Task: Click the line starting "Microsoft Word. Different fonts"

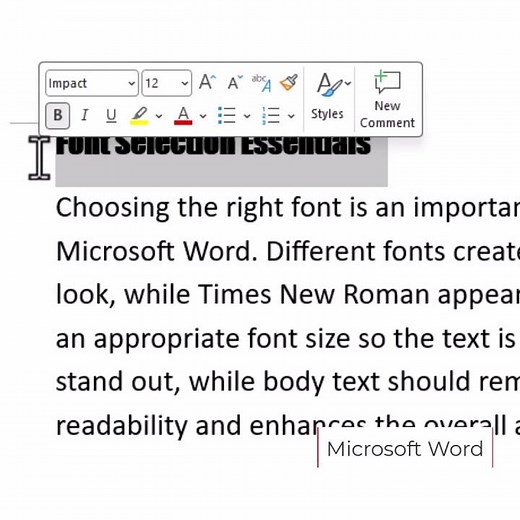Action: point(288,251)
